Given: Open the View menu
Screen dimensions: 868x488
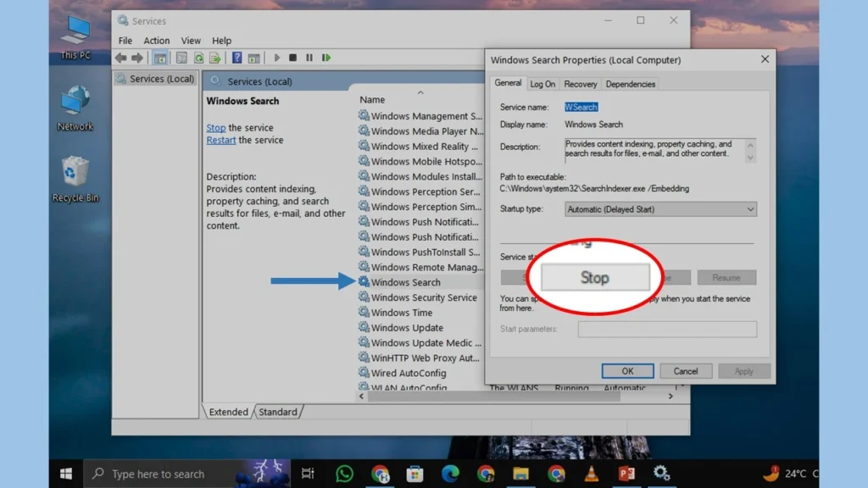Looking at the screenshot, I should pyautogui.click(x=191, y=41).
